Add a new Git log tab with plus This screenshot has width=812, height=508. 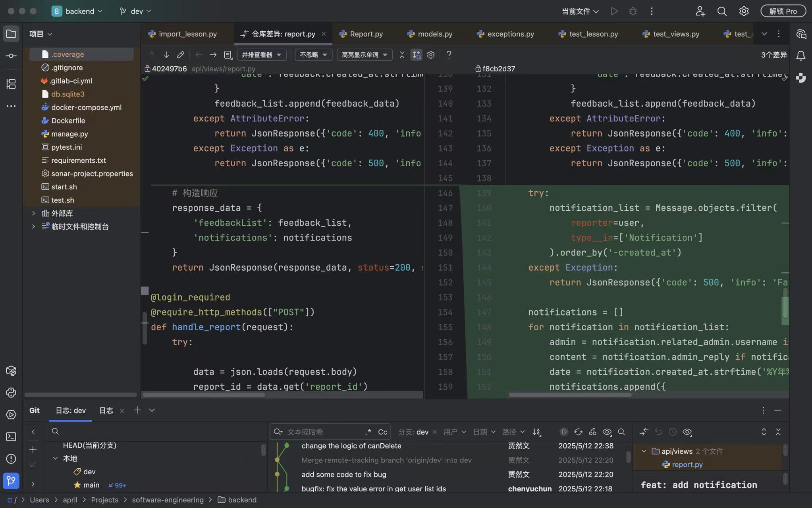click(137, 410)
